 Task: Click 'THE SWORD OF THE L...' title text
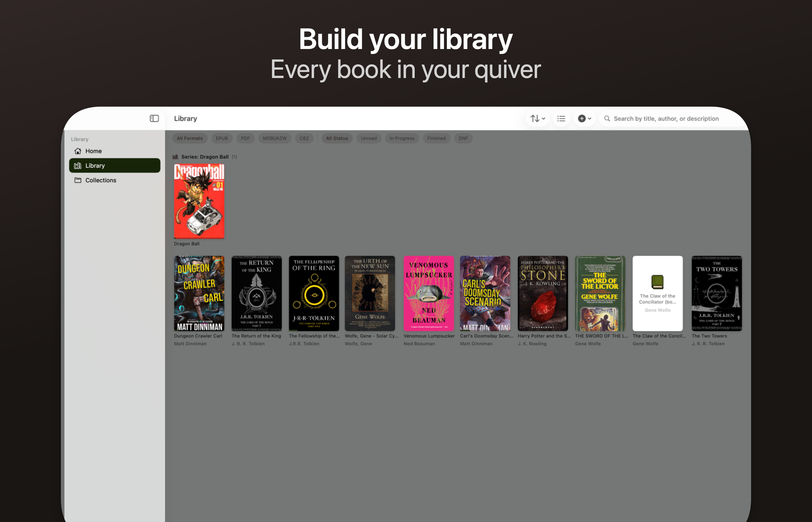tap(601, 336)
